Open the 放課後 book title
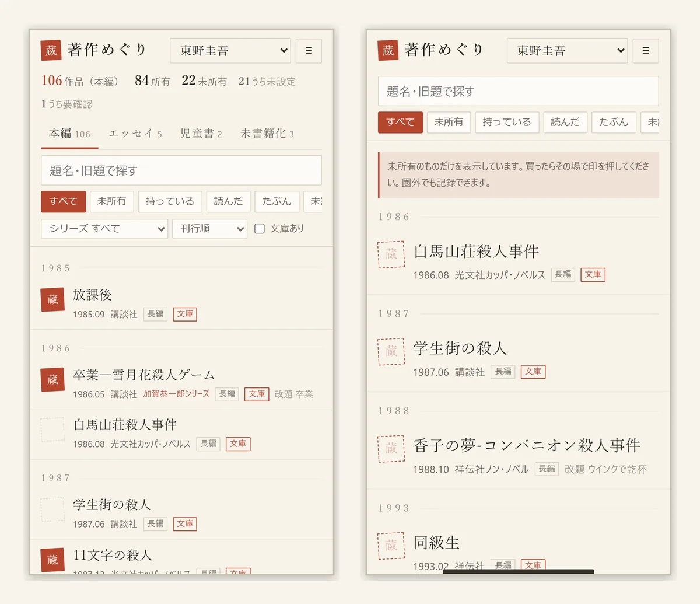 click(92, 295)
